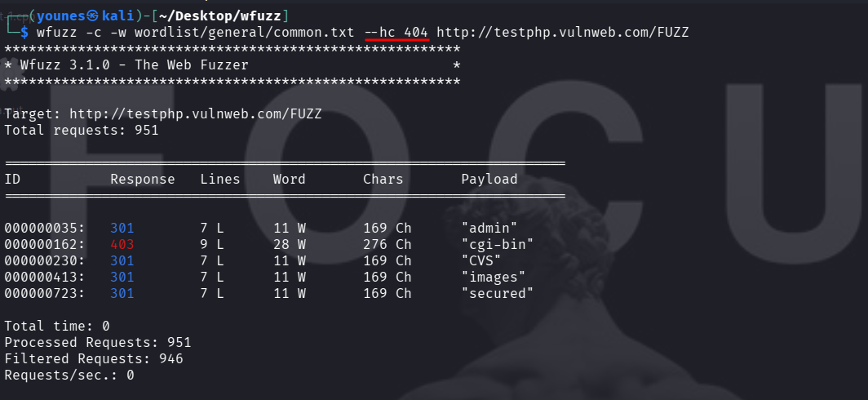This screenshot has width=868, height=400.
Task: Click the Total requests: 951 line
Action: (x=82, y=130)
